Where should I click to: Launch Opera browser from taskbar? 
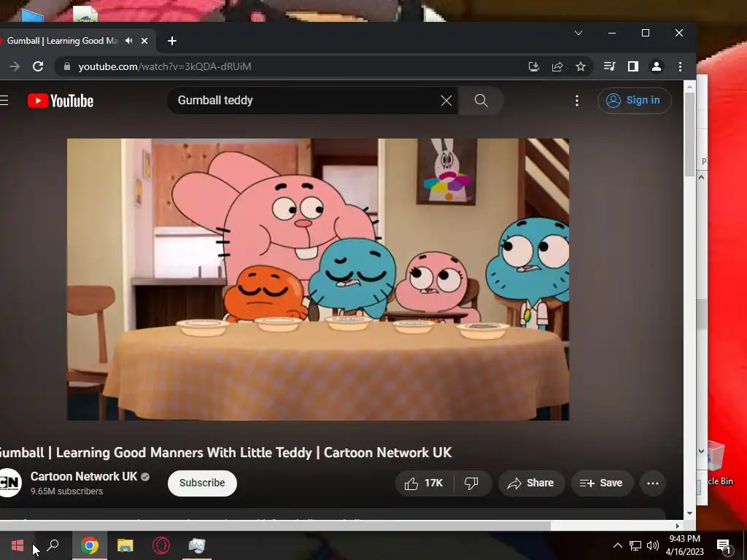click(x=161, y=545)
